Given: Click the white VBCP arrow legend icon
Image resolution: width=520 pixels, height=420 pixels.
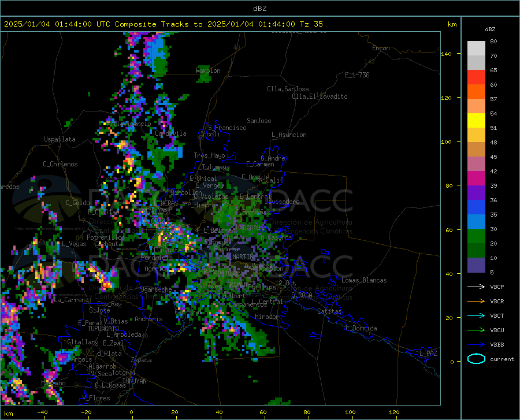Looking at the screenshot, I should [x=476, y=287].
